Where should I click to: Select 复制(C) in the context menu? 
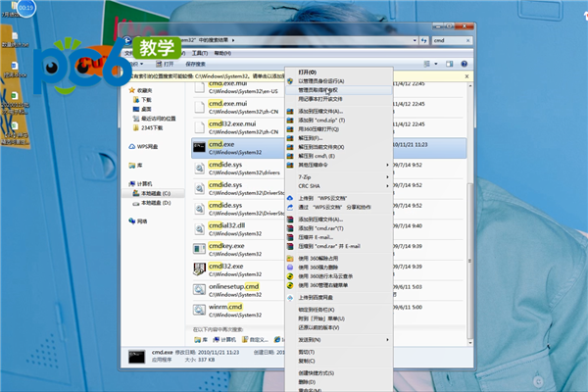point(307,361)
